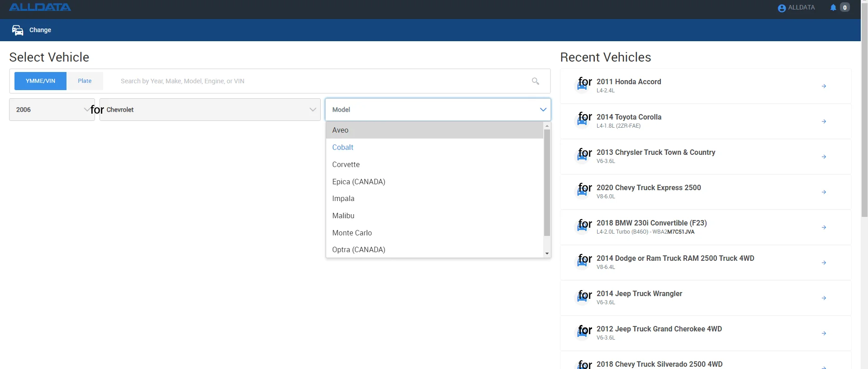The width and height of the screenshot is (868, 369).
Task: Click the car icon beside BMW 230i Convertible
Action: coord(582,227)
